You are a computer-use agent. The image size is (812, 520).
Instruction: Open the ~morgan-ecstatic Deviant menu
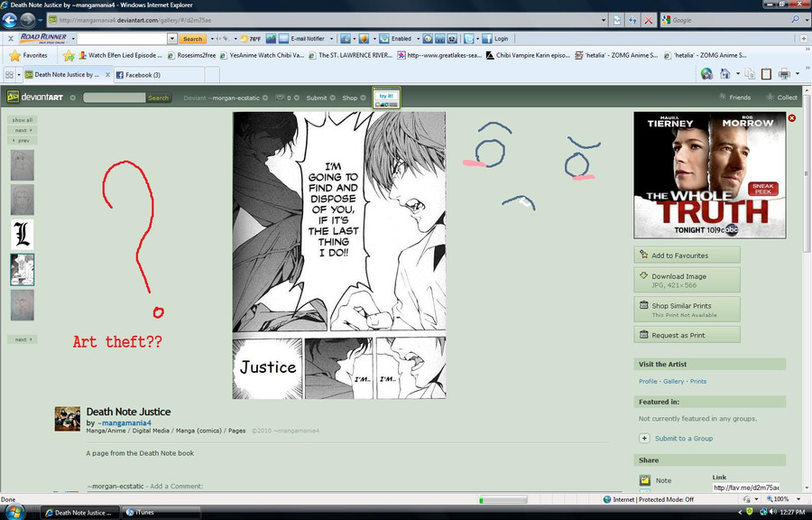click(x=226, y=97)
